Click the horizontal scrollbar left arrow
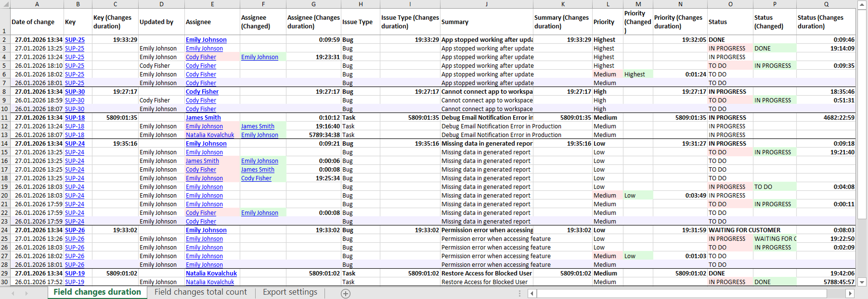This screenshot has height=299, width=868. (532, 293)
